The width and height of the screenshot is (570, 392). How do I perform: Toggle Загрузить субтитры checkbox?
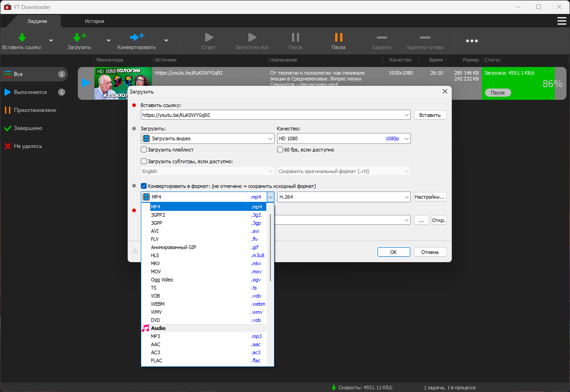(144, 161)
